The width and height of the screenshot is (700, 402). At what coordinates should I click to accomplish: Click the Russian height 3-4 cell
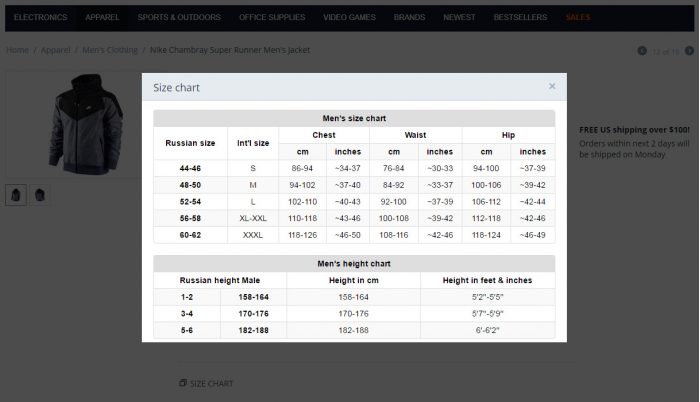[187, 314]
